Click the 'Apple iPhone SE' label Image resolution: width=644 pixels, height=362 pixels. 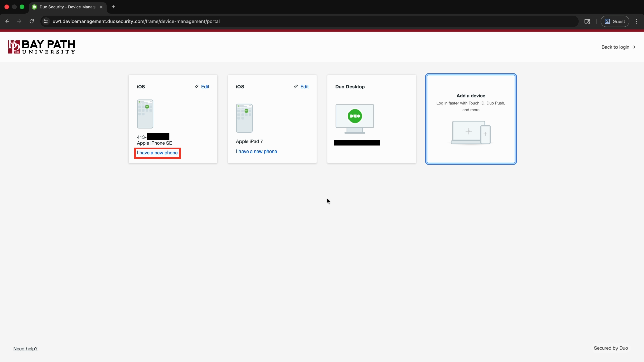[154, 143]
